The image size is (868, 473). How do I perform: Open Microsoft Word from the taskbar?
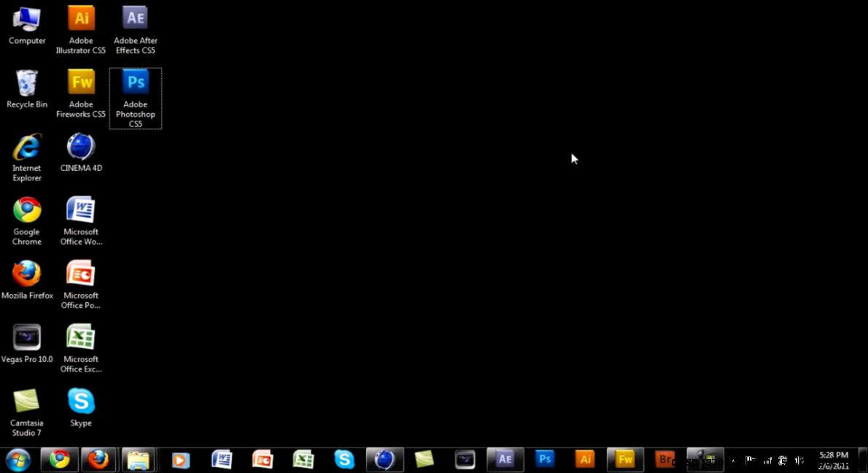[x=222, y=460]
